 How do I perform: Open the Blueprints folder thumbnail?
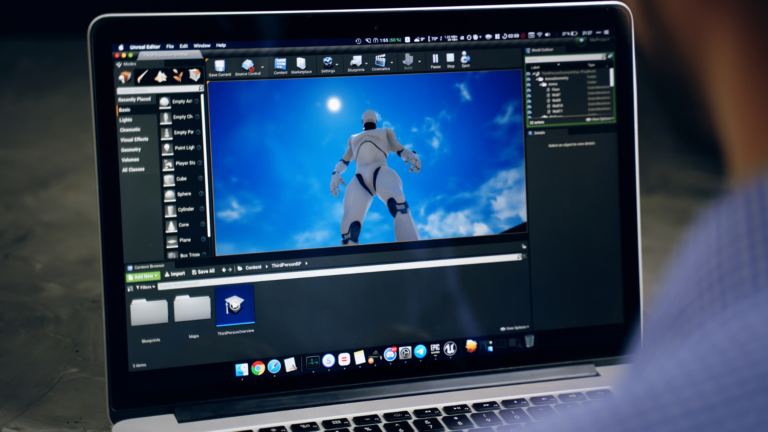pos(149,313)
